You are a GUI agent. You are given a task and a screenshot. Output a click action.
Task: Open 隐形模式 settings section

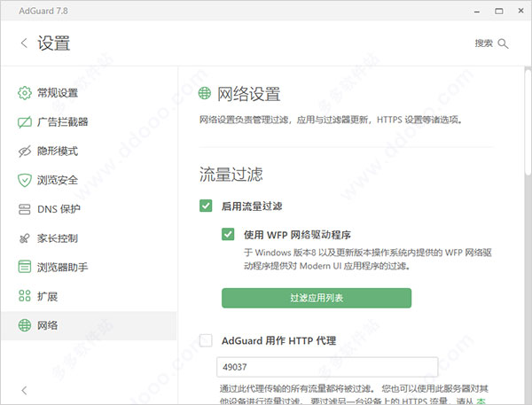tap(89, 151)
